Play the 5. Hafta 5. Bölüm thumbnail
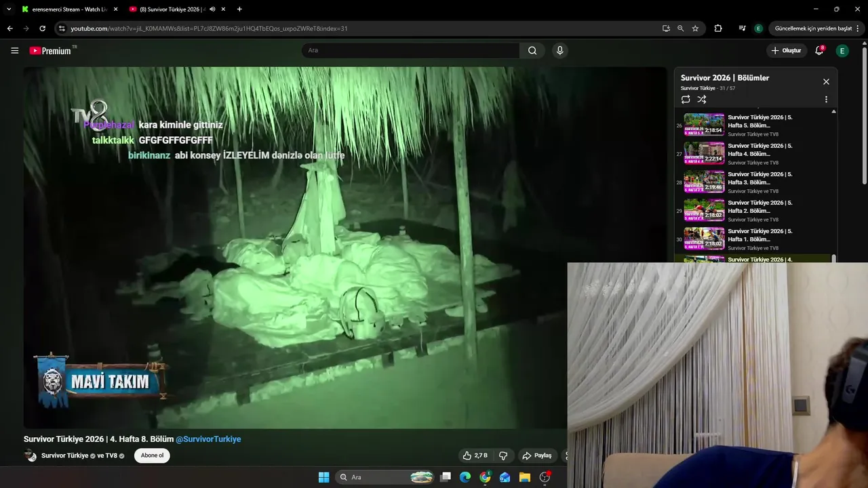This screenshot has width=868, height=488. pyautogui.click(x=704, y=125)
